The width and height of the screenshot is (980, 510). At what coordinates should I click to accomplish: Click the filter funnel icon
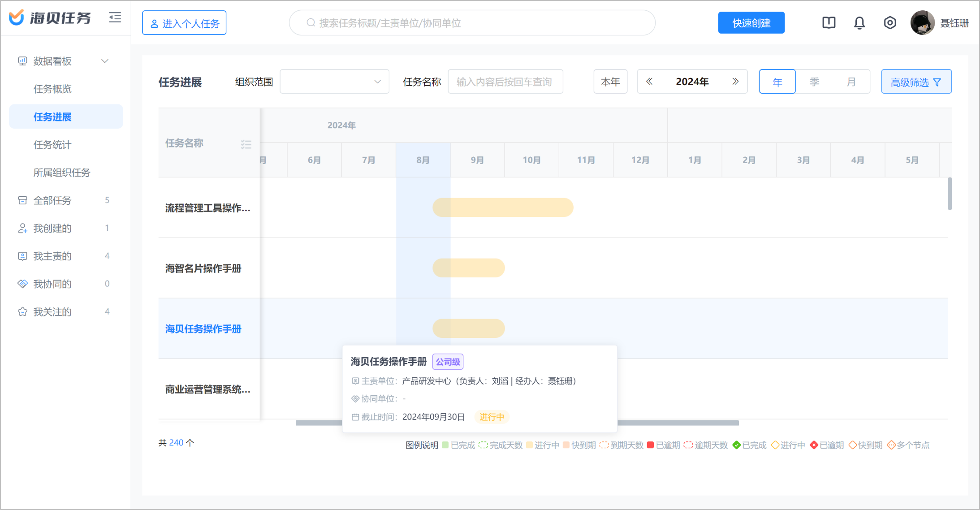[x=937, y=82]
